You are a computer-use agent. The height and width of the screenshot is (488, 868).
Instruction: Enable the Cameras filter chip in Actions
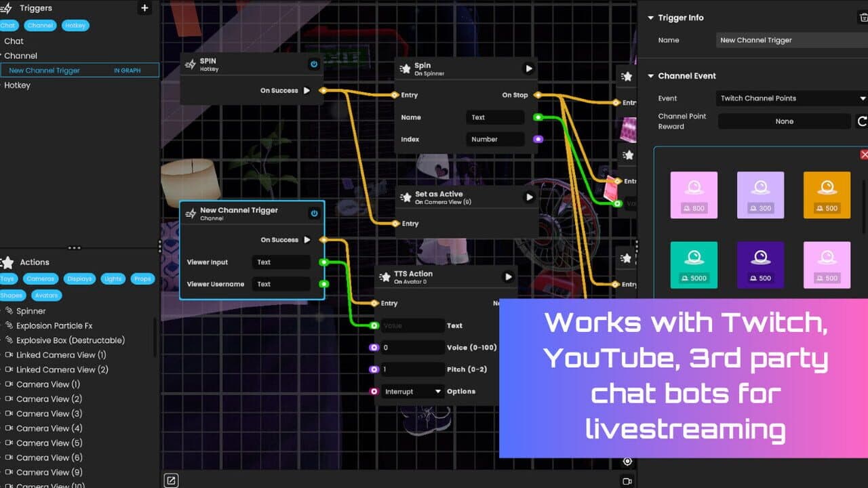[x=41, y=279]
